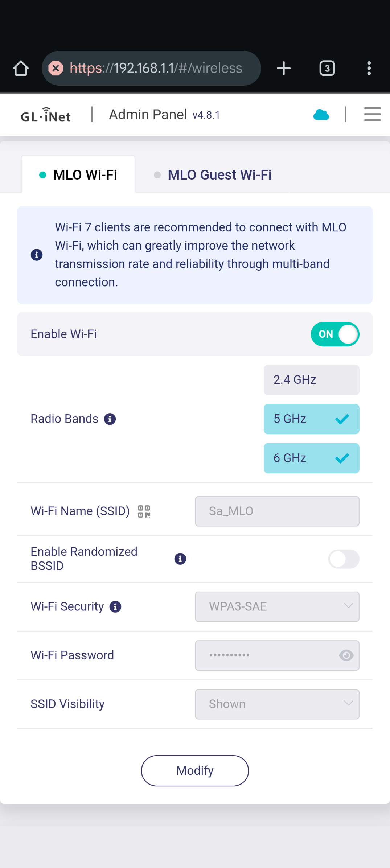The image size is (390, 868).
Task: Turn off the Enable Wi-Fi switch
Action: (334, 334)
